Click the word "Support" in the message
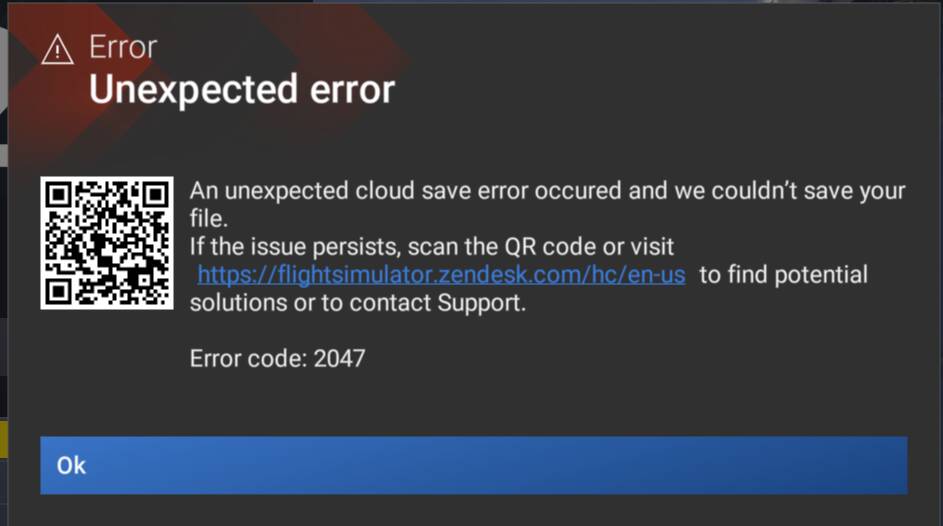The image size is (943, 526). (x=480, y=303)
